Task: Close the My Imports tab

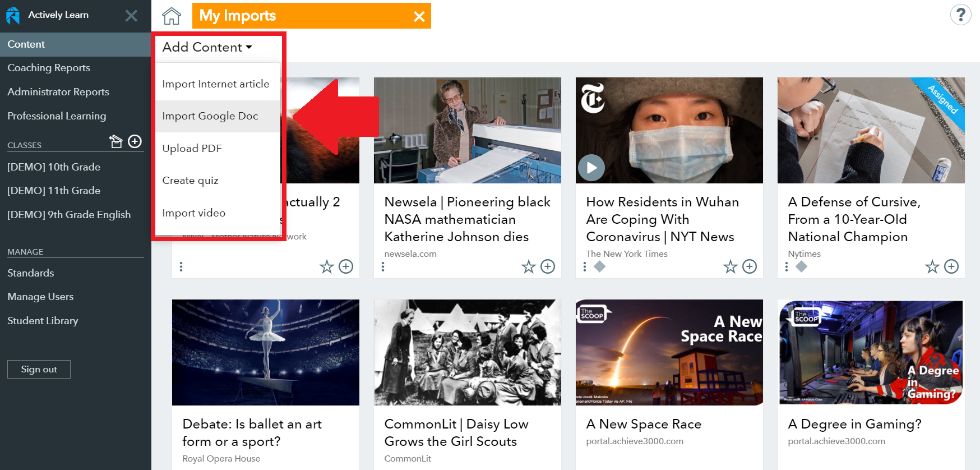Action: pos(419,16)
